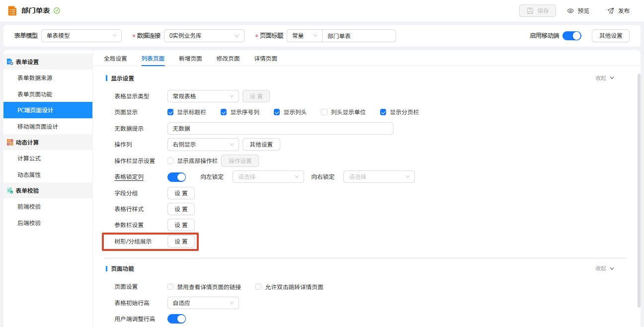Click the vertical scrollbar on right

[639, 191]
